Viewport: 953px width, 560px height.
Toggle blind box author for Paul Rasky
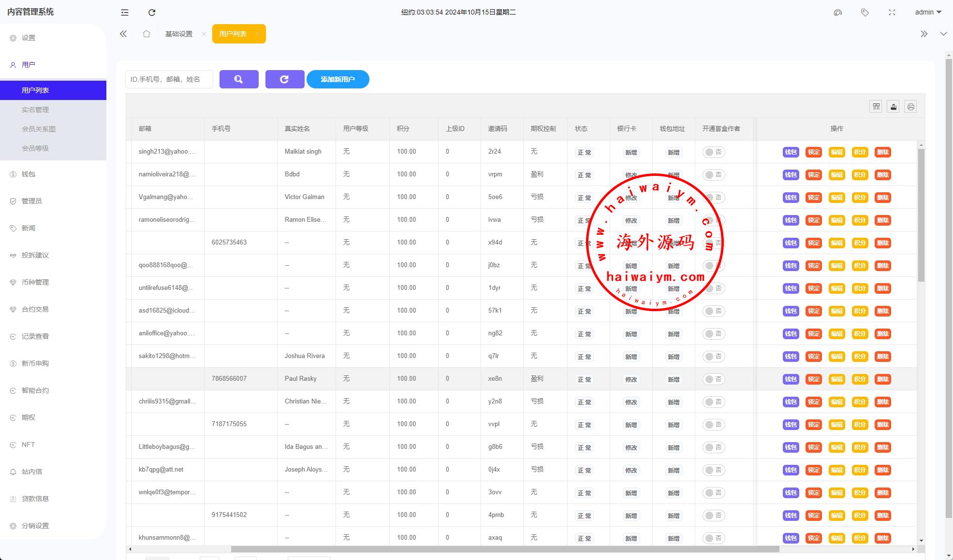(713, 379)
